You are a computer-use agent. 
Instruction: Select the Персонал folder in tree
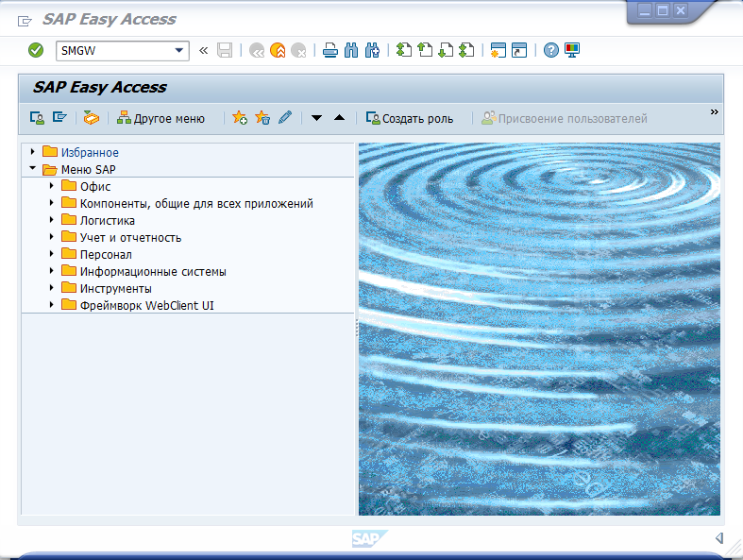tap(106, 254)
